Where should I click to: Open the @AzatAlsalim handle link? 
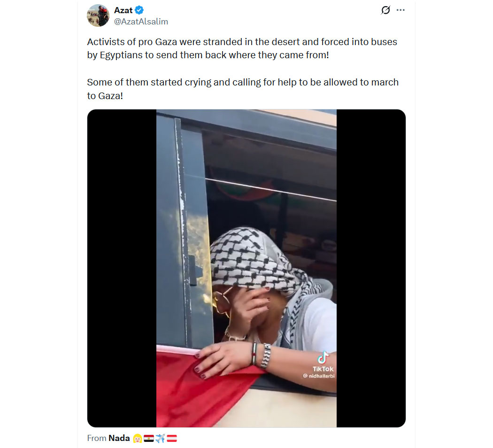coord(141,22)
